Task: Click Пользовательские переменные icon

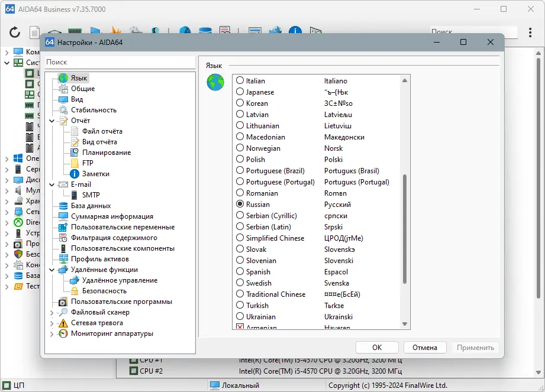Action: (x=63, y=227)
